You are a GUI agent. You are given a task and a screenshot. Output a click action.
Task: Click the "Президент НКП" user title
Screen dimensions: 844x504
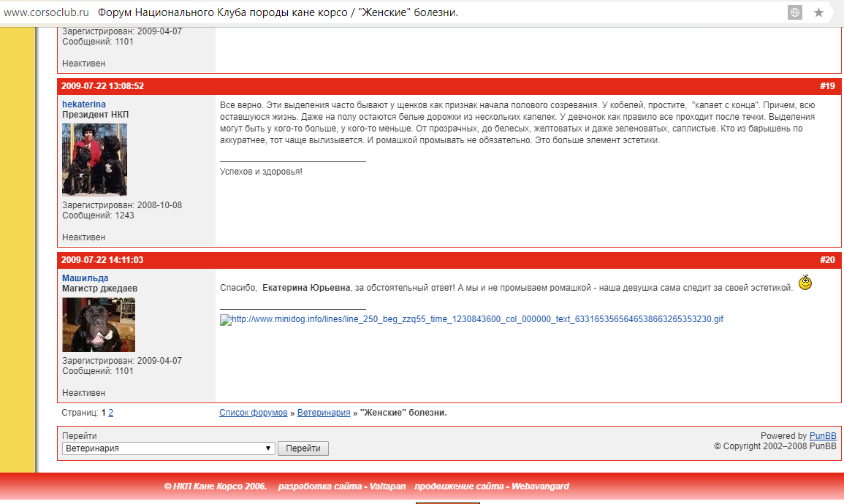[x=95, y=115]
